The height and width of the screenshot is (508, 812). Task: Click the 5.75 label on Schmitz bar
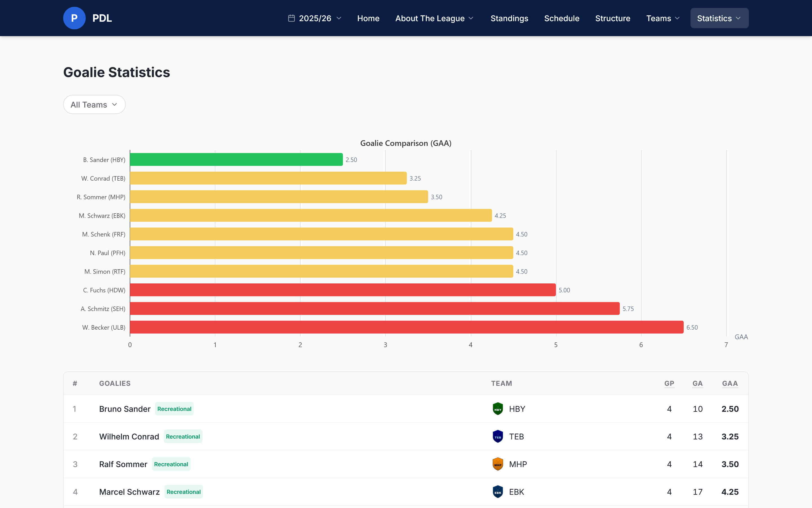coord(628,309)
